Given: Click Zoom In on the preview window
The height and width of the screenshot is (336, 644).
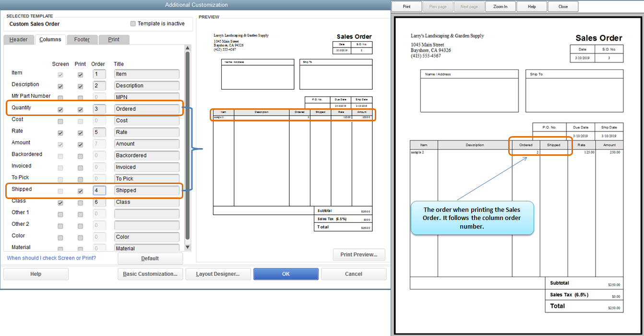Looking at the screenshot, I should 500,6.
